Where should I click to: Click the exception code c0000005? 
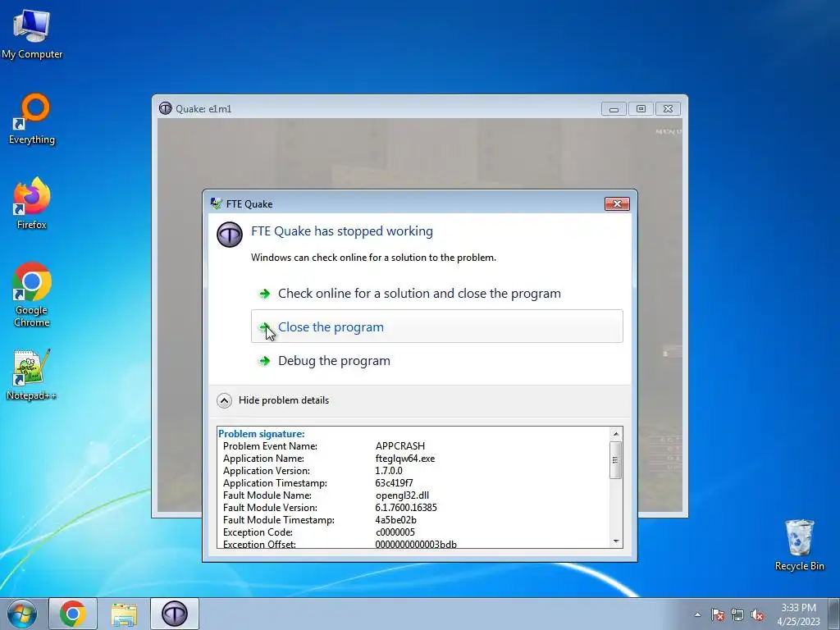click(395, 532)
